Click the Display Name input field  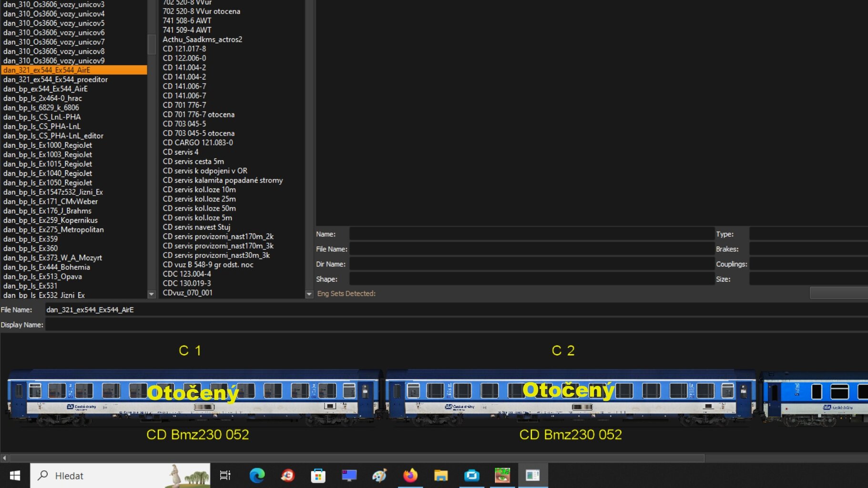click(456, 325)
